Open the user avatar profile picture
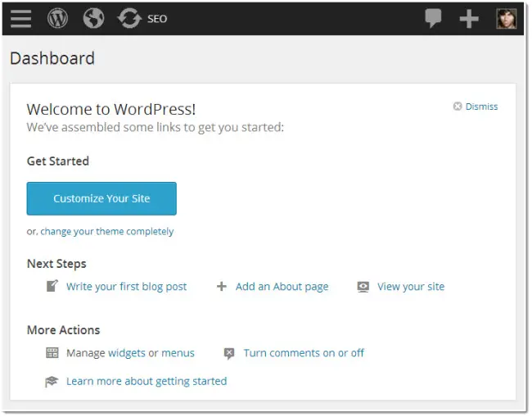 click(x=506, y=18)
